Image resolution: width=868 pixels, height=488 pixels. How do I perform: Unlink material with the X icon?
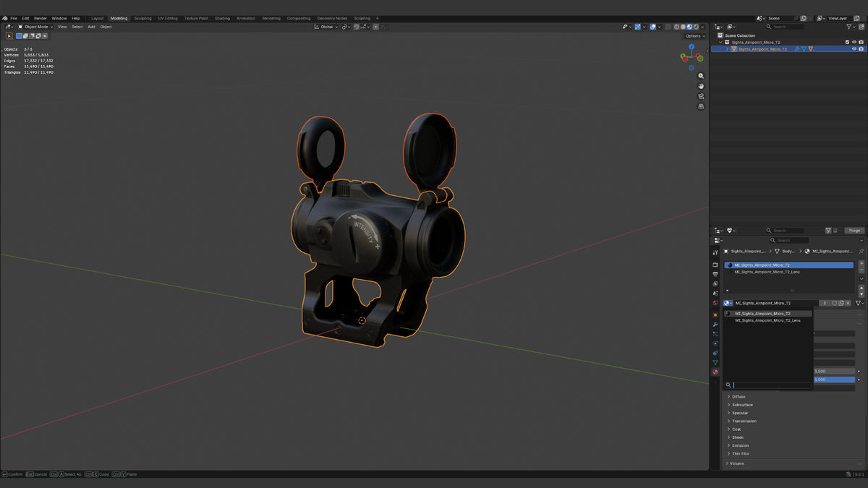click(x=848, y=303)
